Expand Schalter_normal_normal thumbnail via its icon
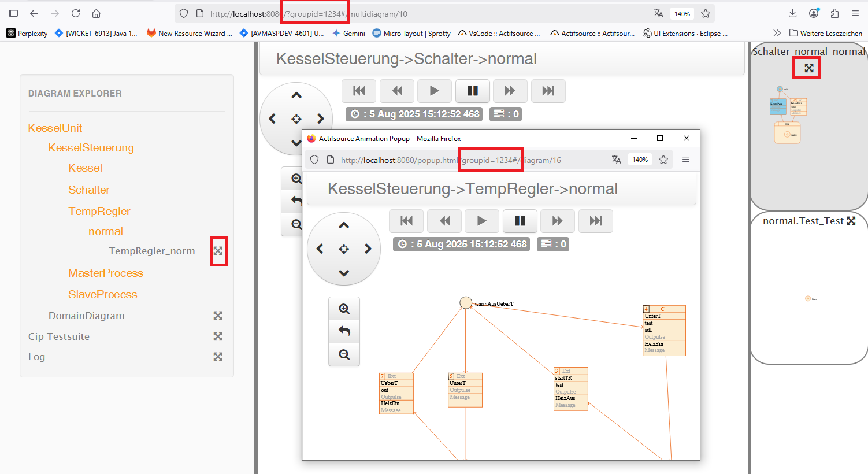Viewport: 868px width, 474px height. tap(808, 68)
